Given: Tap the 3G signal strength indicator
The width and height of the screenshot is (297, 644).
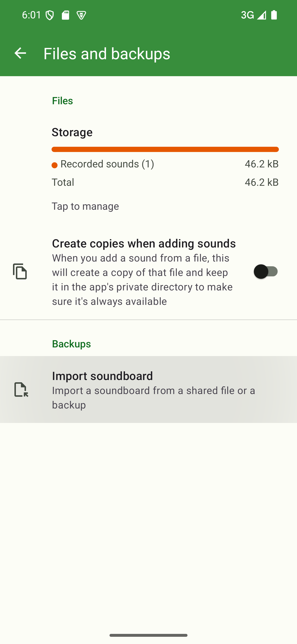Looking at the screenshot, I should click(253, 15).
